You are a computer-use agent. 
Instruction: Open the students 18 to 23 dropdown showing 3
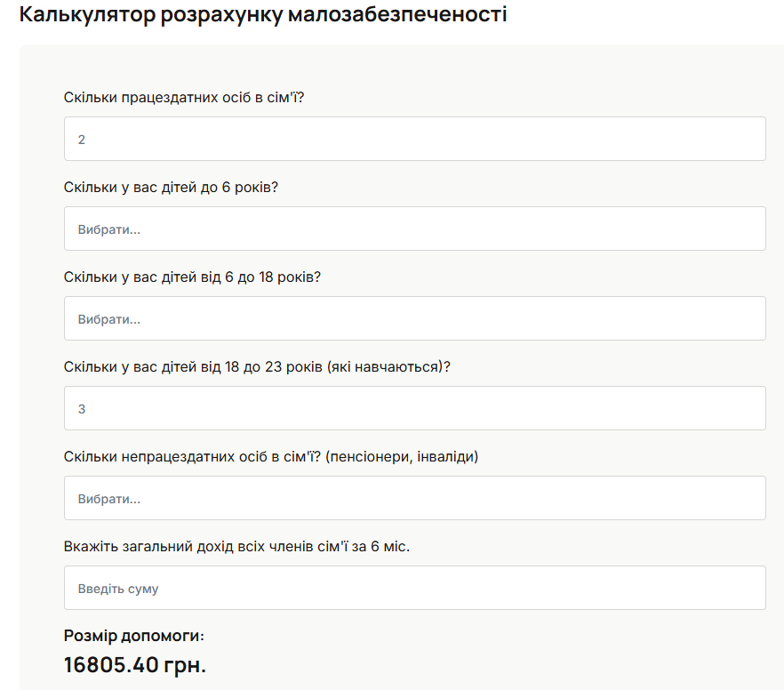click(414, 408)
